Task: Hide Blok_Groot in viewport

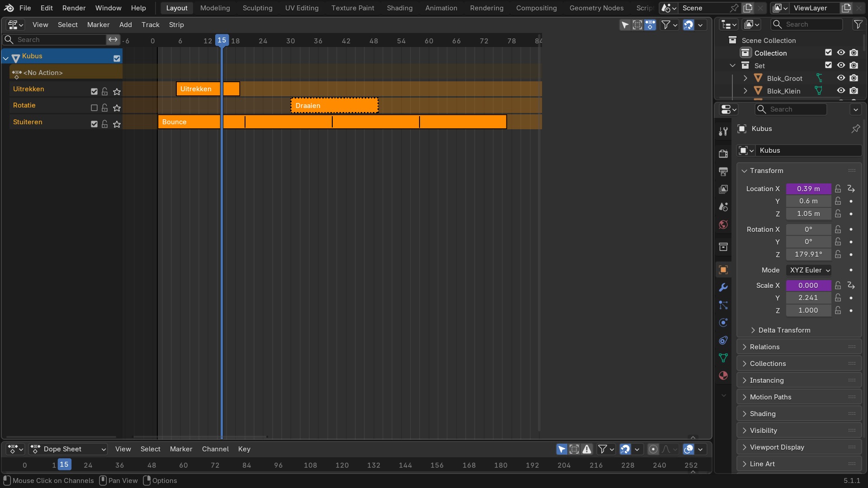Action: pos(841,78)
